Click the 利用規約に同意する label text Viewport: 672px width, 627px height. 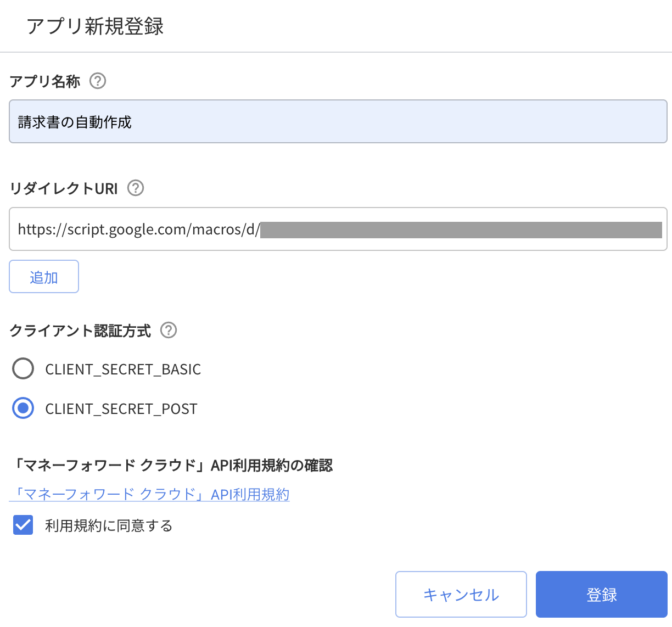coord(109,526)
